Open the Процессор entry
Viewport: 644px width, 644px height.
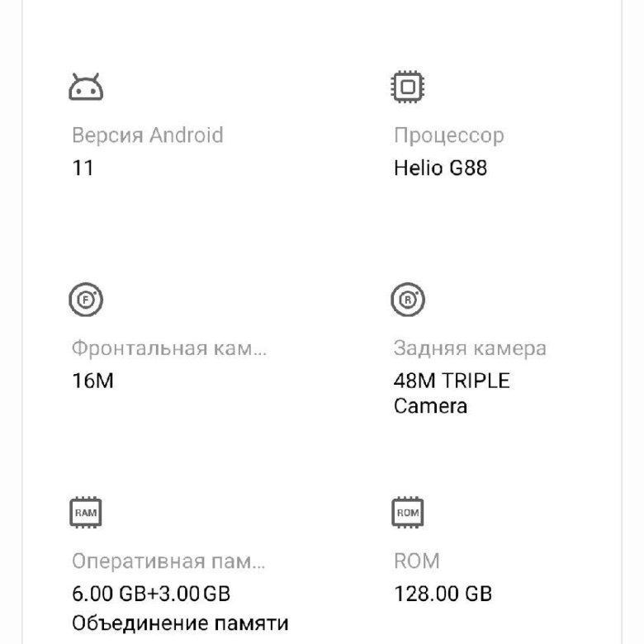tap(448, 135)
